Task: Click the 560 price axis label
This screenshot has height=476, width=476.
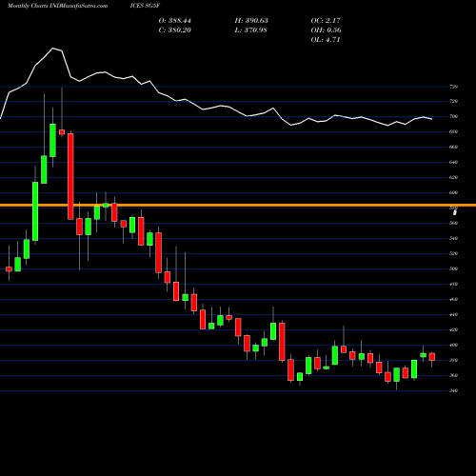Action: pyautogui.click(x=454, y=223)
